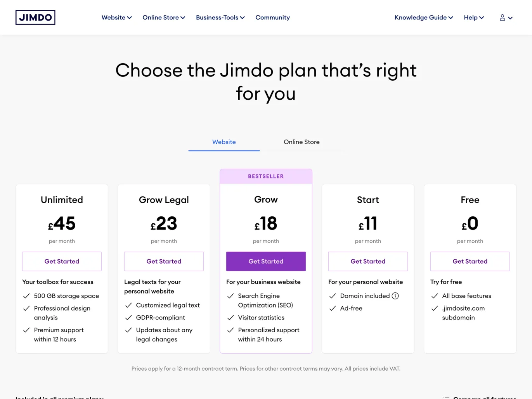Click Get Started under Unlimited

click(x=62, y=261)
